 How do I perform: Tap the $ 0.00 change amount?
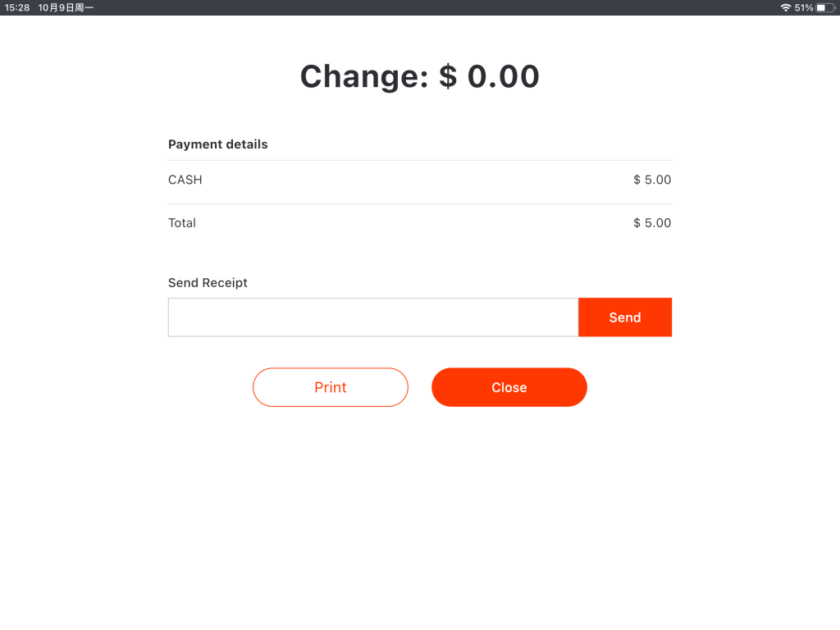tap(490, 77)
